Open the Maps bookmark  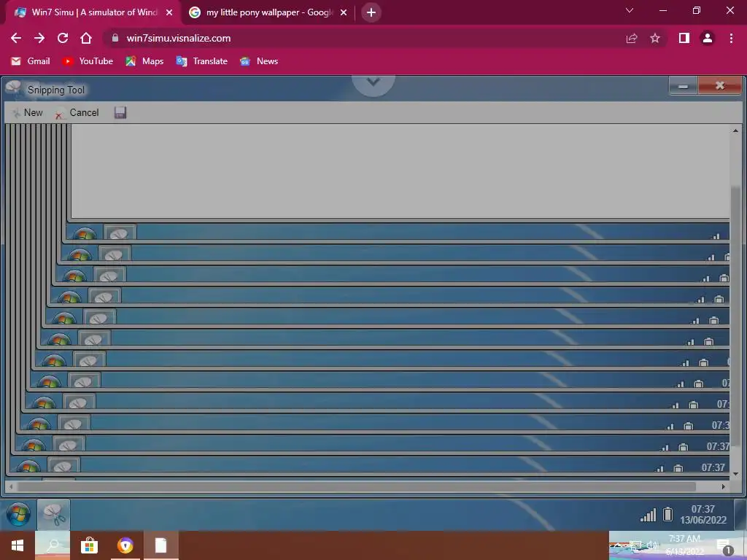pos(144,61)
